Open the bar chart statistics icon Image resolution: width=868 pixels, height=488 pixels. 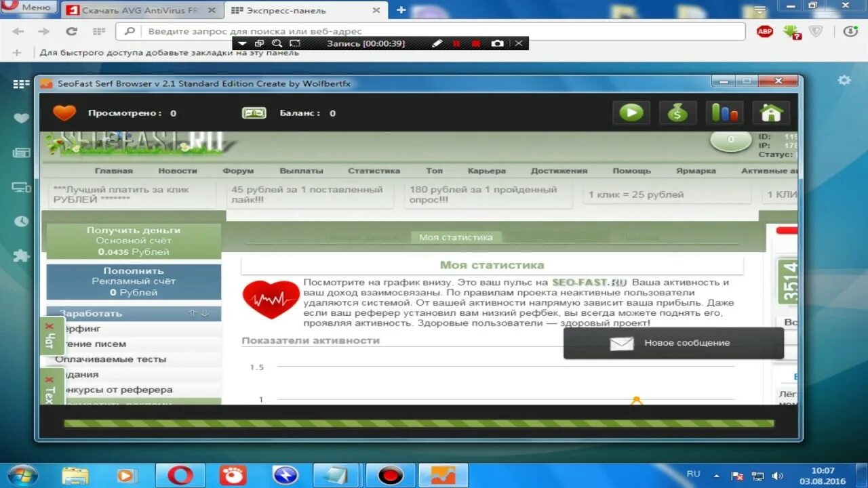tap(724, 113)
